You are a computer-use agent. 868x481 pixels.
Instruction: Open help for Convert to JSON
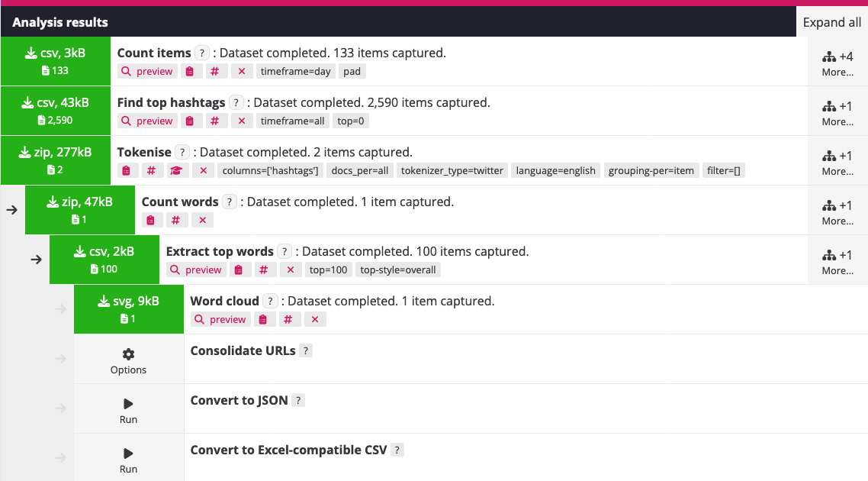click(298, 401)
